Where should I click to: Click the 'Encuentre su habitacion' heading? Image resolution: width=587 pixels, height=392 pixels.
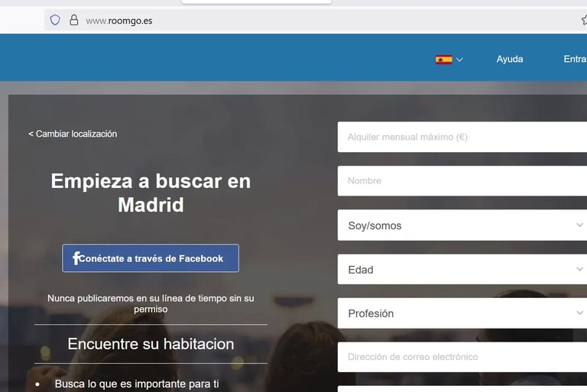(151, 344)
